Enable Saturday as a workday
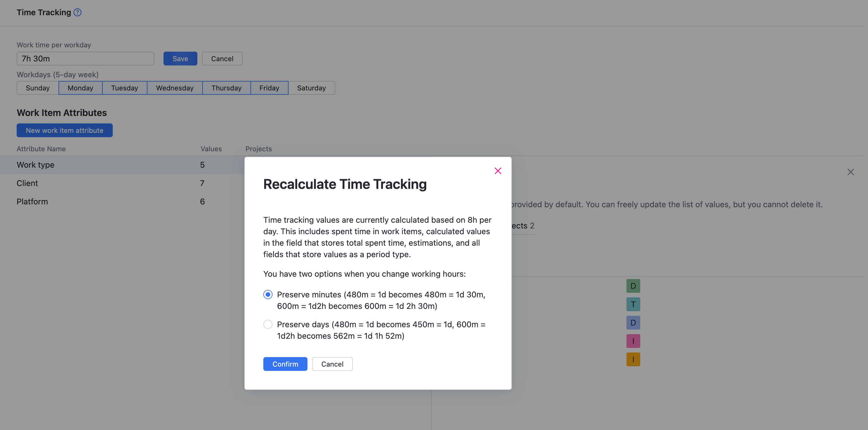This screenshot has width=868, height=430. point(311,88)
